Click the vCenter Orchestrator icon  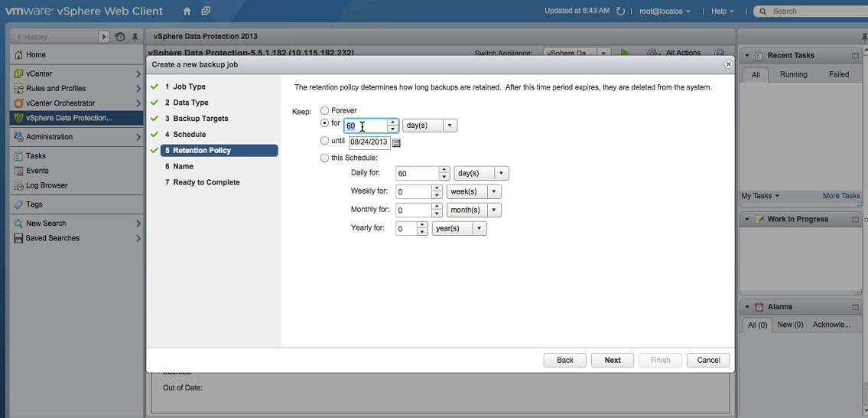[19, 103]
